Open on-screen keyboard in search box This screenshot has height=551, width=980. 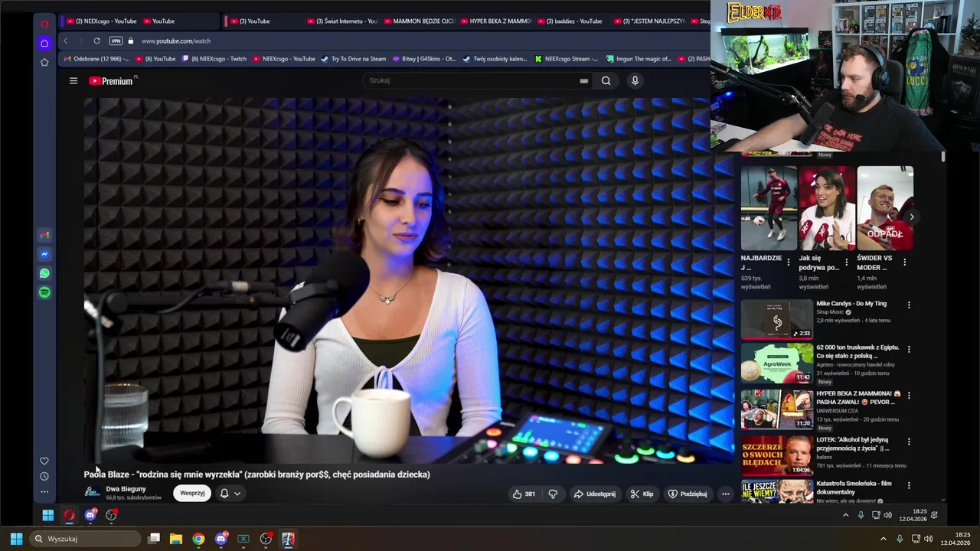click(584, 80)
